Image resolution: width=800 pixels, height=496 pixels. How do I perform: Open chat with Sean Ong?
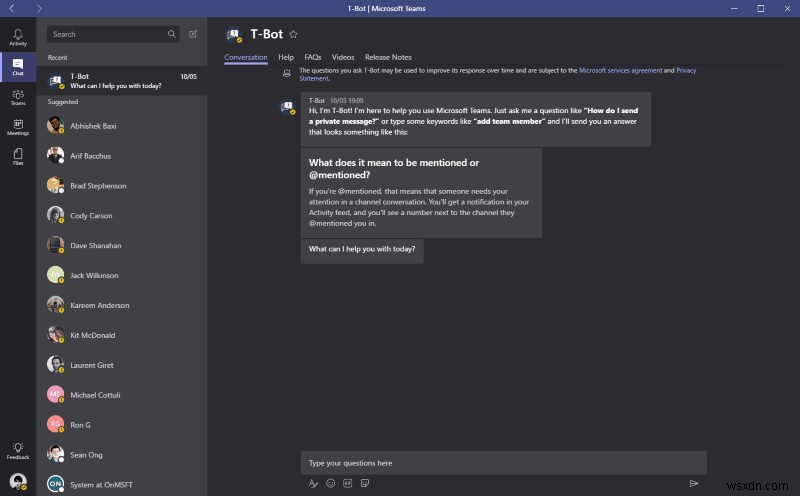click(122, 455)
